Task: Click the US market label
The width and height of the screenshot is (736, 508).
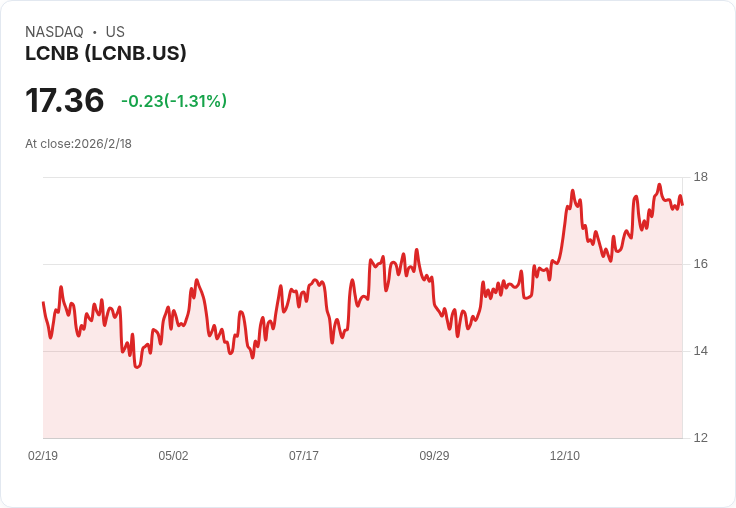Action: pos(115,32)
